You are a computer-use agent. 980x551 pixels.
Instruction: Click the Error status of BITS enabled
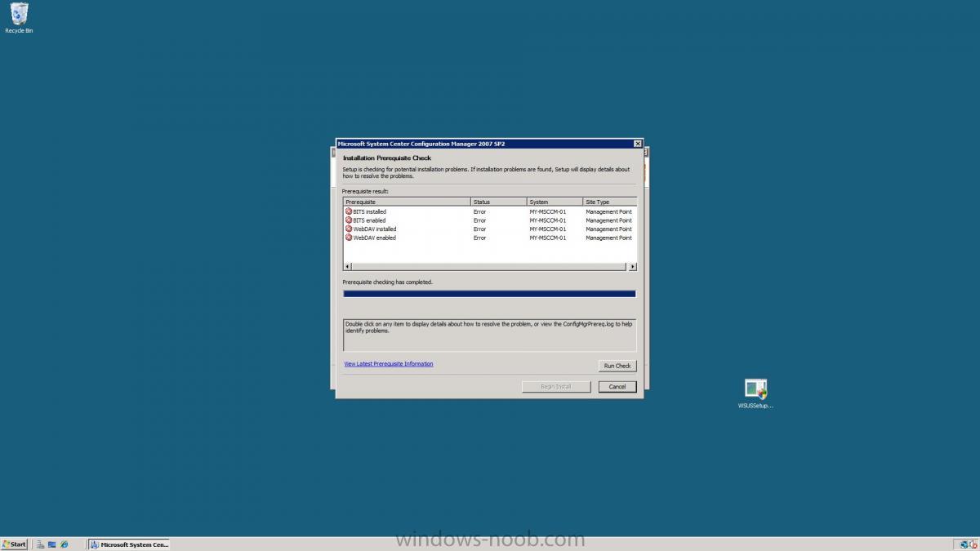[x=479, y=220]
